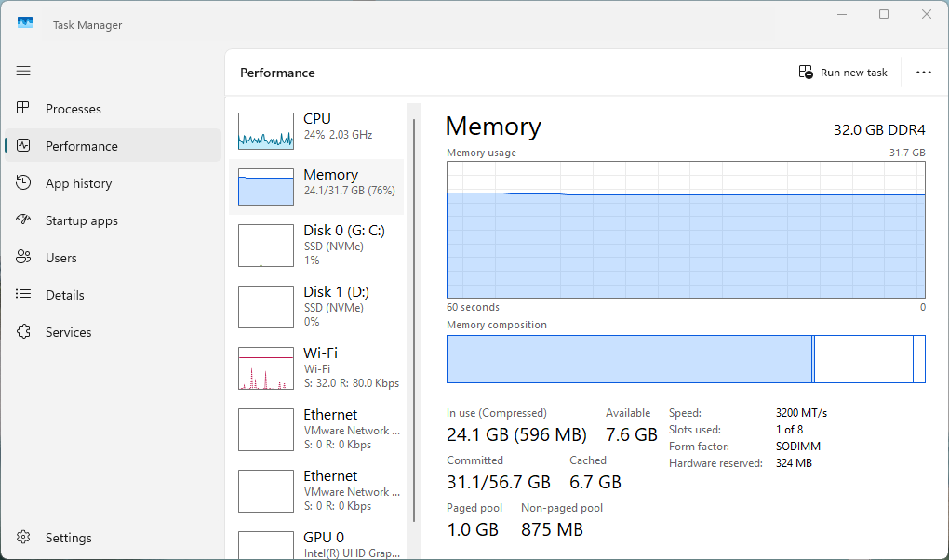Click the Paged pool 1.0 GB value
The image size is (949, 560).
(473, 529)
